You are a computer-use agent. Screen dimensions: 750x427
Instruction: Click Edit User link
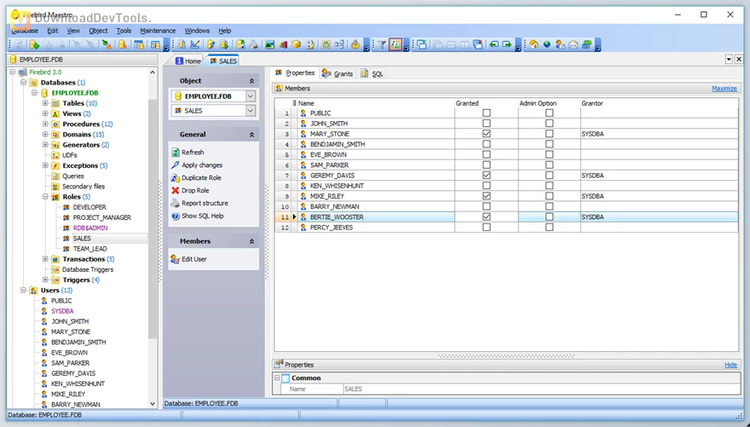[194, 259]
